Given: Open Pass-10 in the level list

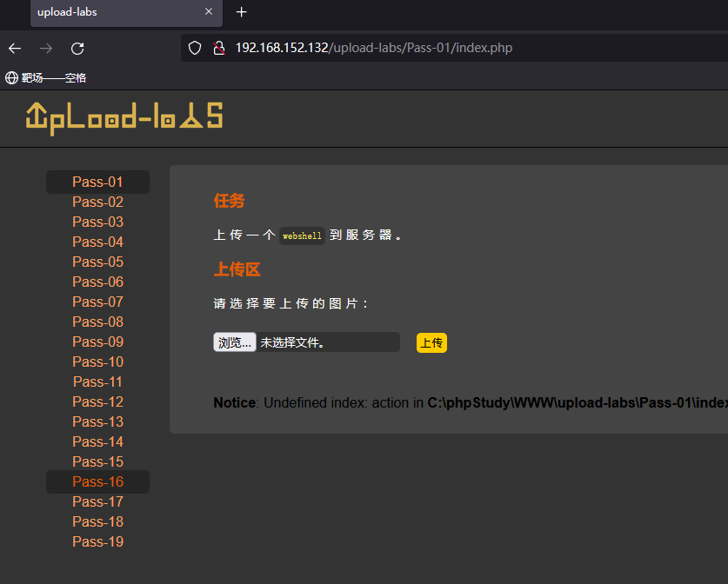Looking at the screenshot, I should (x=97, y=362).
